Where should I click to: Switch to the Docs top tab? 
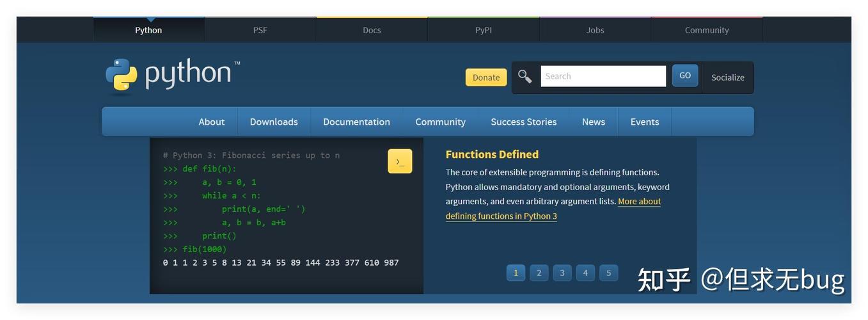372,30
